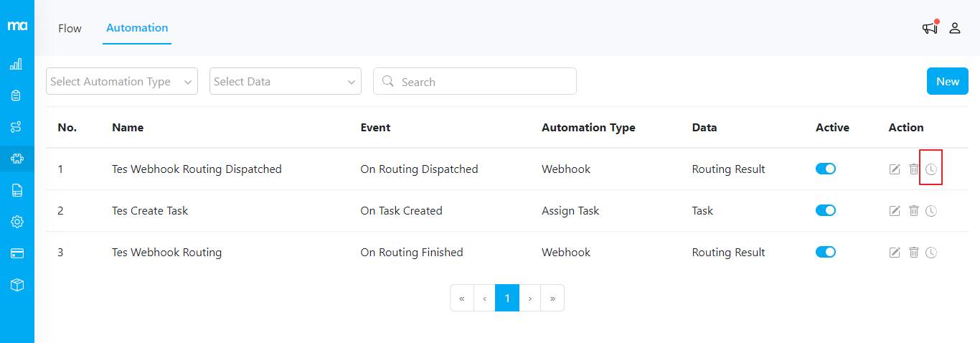980x343 pixels.
Task: Open the megaphone announcements icon
Action: click(x=930, y=28)
